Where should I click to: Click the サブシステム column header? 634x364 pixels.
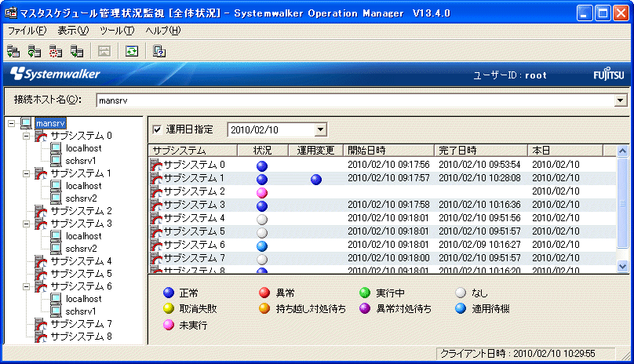[193, 151]
